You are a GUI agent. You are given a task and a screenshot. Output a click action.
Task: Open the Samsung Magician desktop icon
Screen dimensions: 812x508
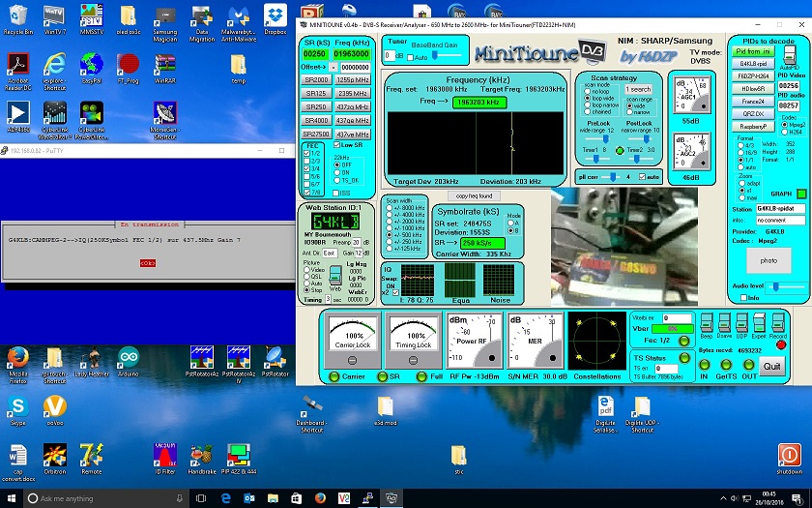coord(165,23)
